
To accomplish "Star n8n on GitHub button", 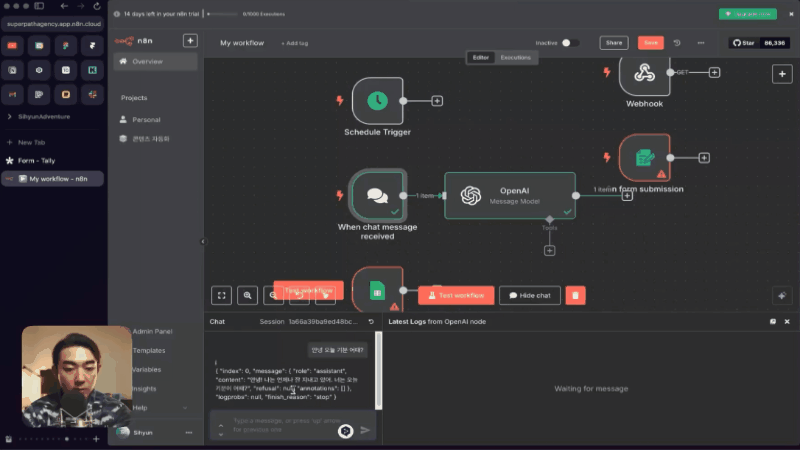I will pos(743,43).
